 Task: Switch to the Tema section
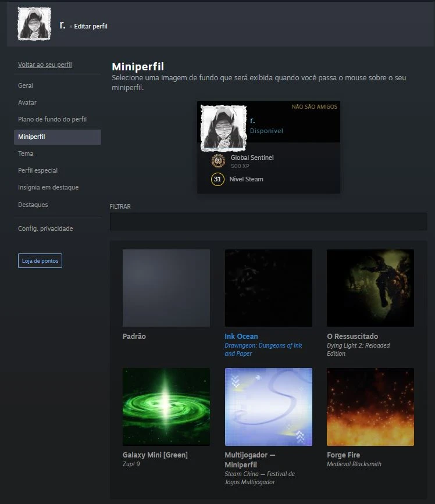pyautogui.click(x=26, y=153)
